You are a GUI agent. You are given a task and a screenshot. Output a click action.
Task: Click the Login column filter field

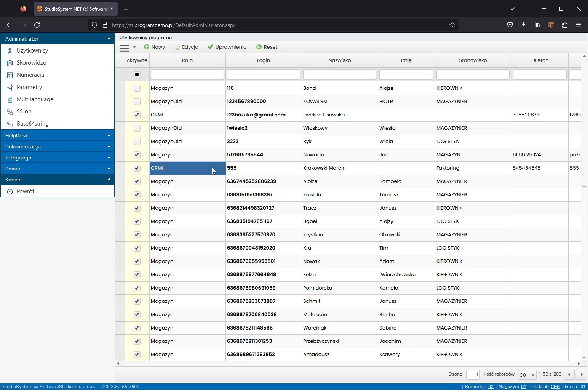tap(263, 75)
